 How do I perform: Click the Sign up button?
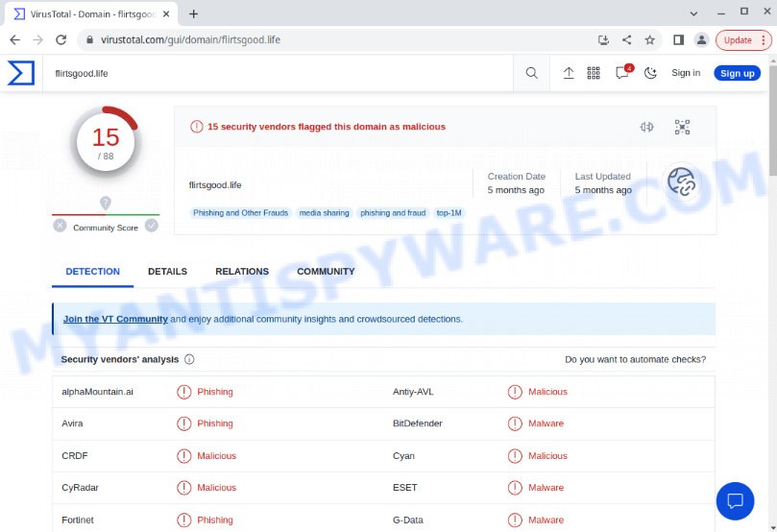pyautogui.click(x=737, y=73)
